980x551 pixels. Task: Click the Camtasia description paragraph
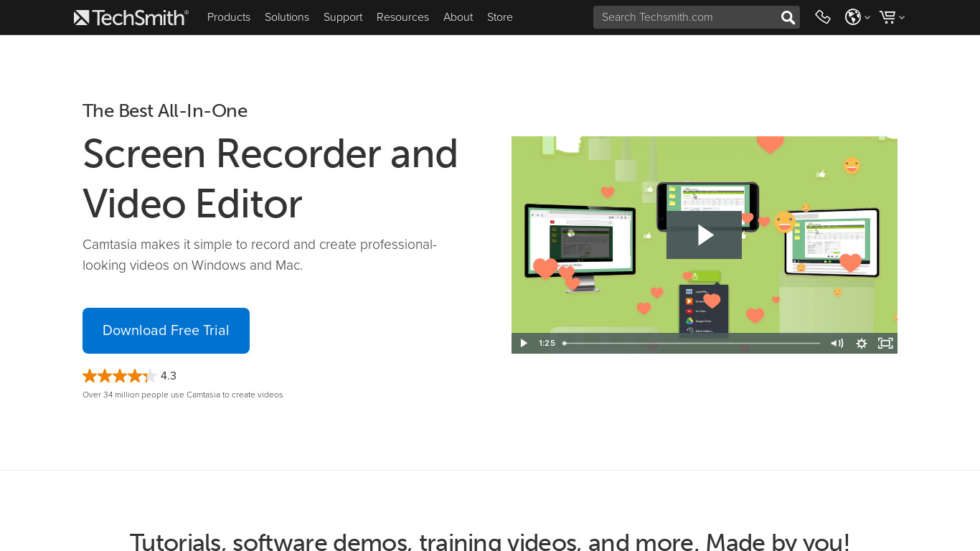pos(260,255)
